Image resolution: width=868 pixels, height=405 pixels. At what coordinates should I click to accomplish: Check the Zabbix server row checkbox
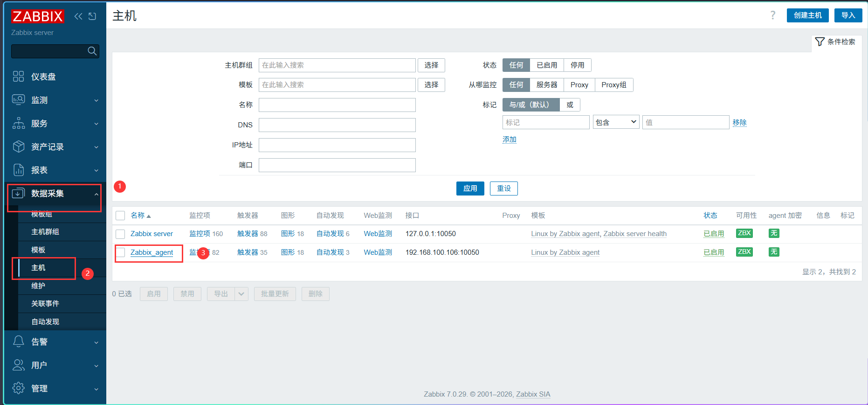(x=120, y=234)
